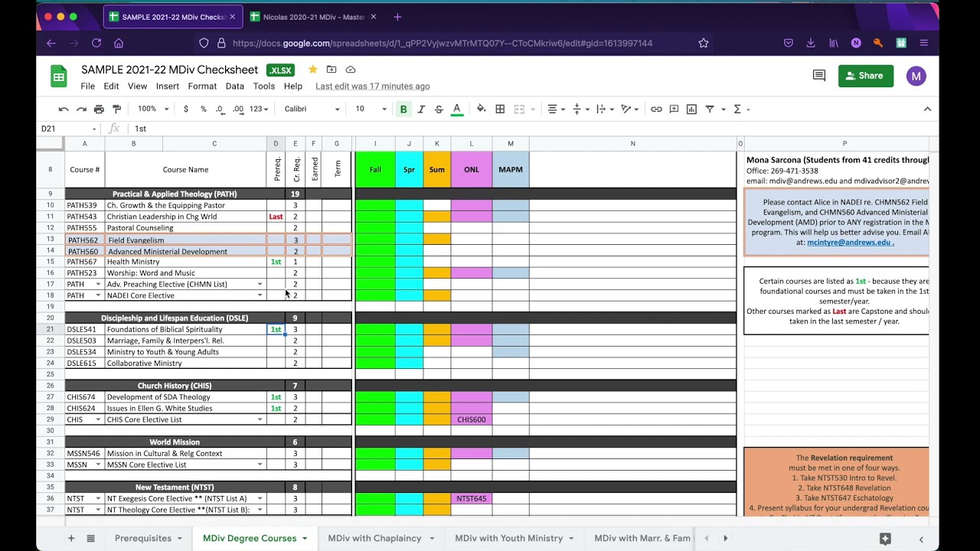Print the spreadsheet
This screenshot has width=980, height=551.
[99, 109]
